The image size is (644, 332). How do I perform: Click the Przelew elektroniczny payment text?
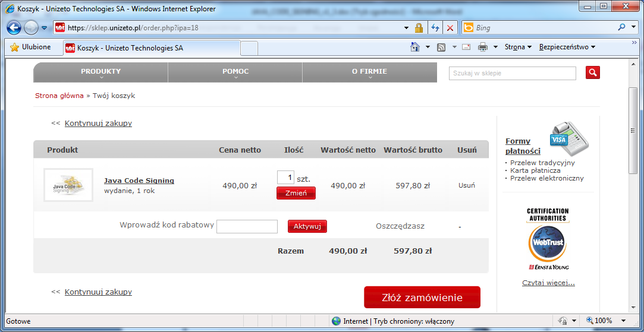(546, 178)
